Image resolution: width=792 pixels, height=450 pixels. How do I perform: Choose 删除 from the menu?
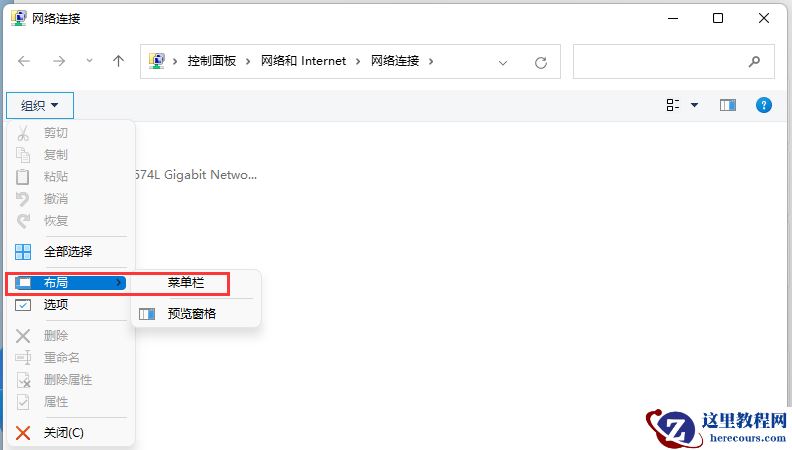pyautogui.click(x=71, y=336)
